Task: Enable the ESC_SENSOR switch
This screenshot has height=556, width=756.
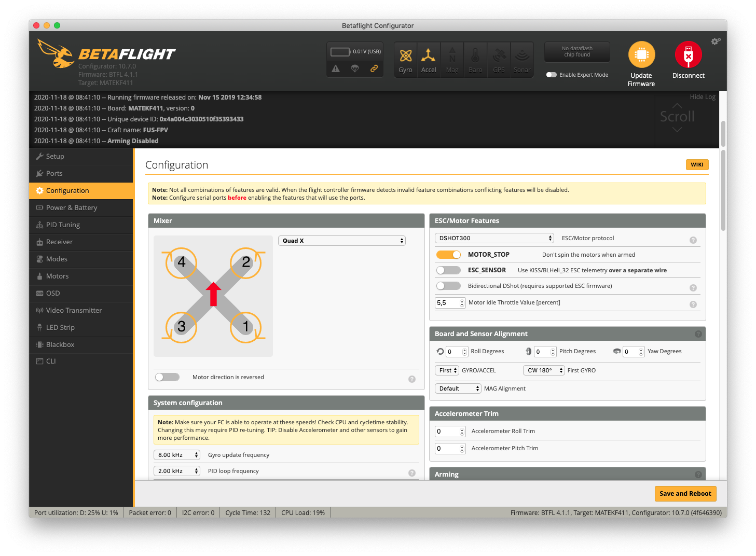Action: (x=448, y=270)
